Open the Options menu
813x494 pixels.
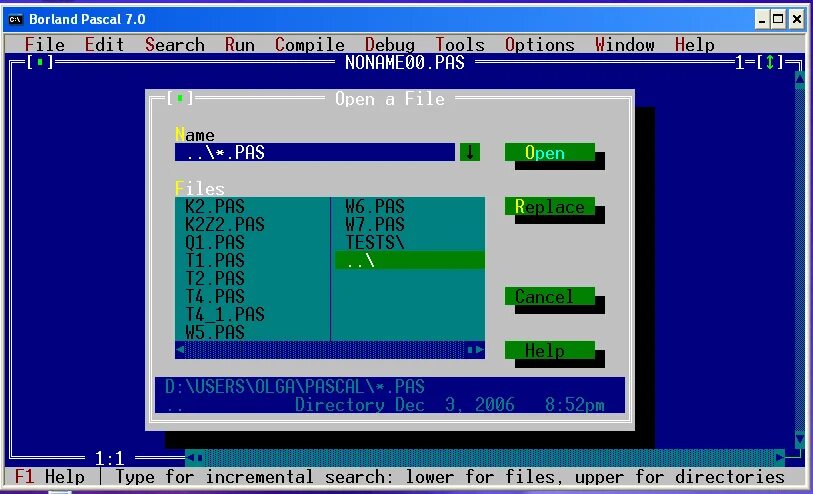[x=539, y=45]
